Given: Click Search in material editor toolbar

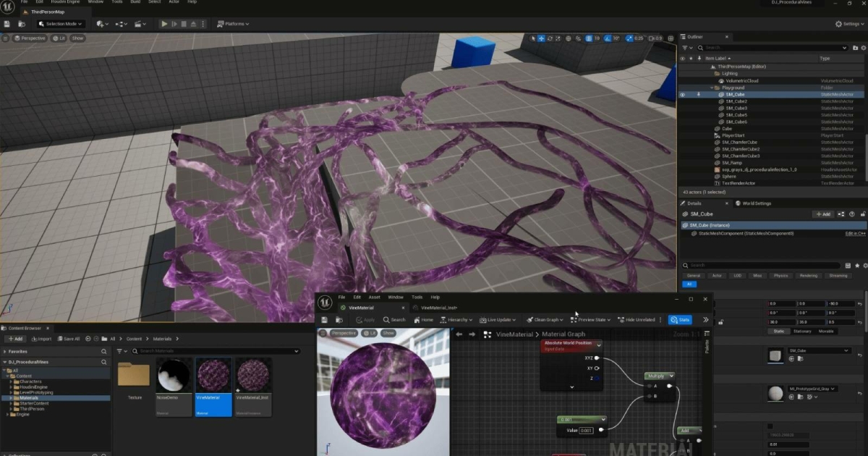Looking at the screenshot, I should [394, 319].
